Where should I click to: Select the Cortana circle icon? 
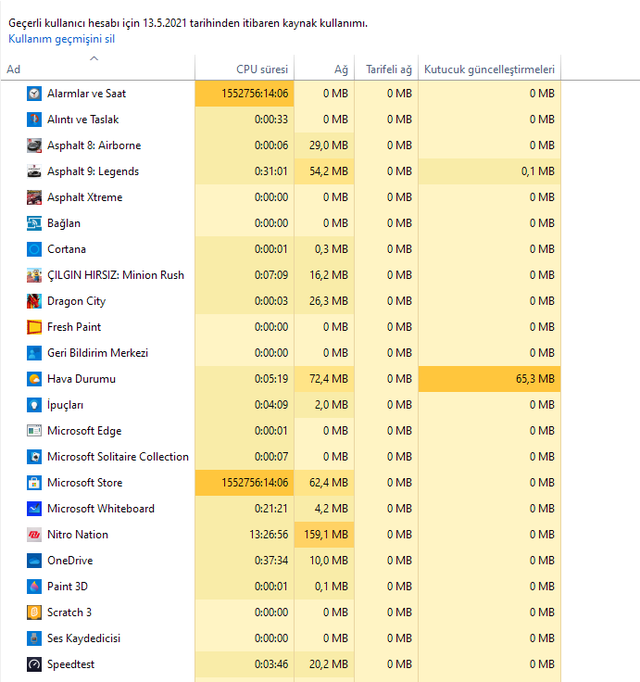point(34,249)
